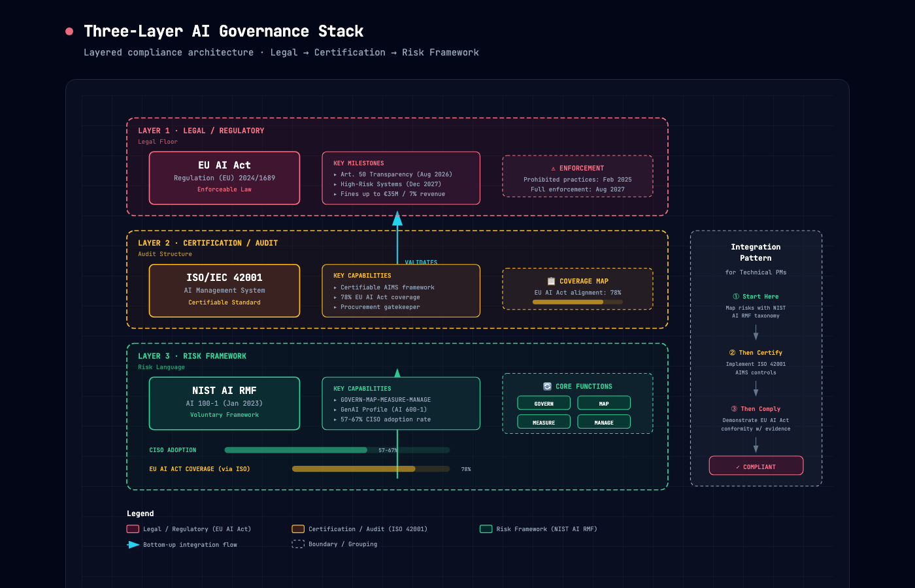Screen dimensions: 915x588
Task: Click the yellow Certification/Audit legend swatch
Action: pos(298,529)
